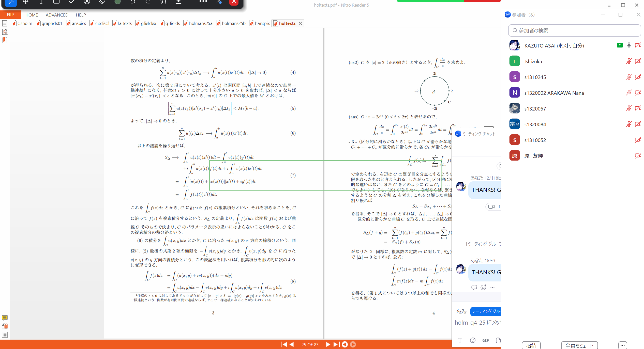Open the chat recipient ミーティング グループ dropdown
This screenshot has height=349, width=644.
[486, 311]
